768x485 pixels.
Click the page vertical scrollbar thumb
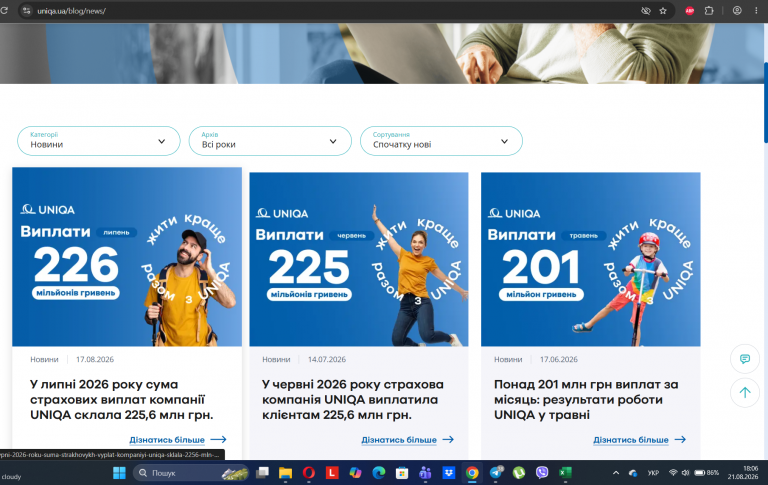click(x=766, y=102)
